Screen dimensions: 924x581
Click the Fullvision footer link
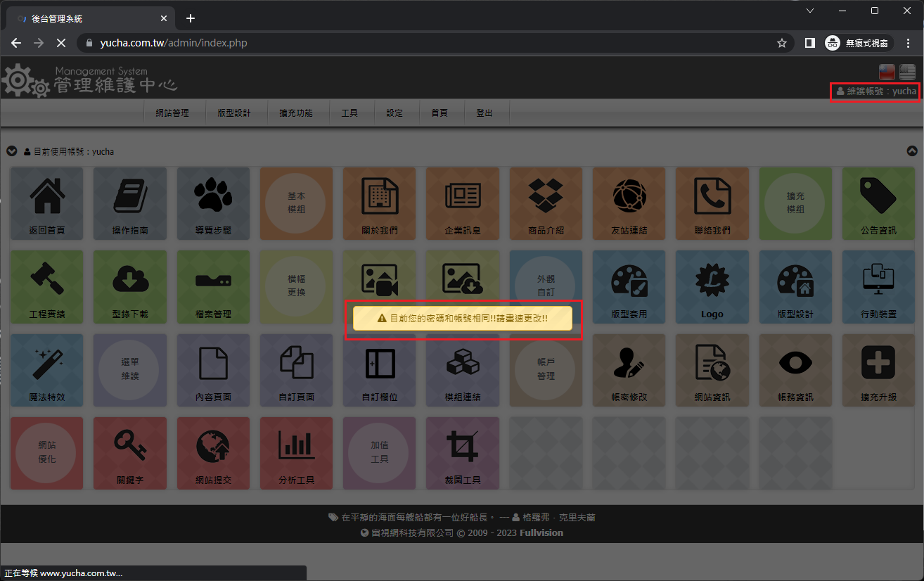click(x=541, y=532)
